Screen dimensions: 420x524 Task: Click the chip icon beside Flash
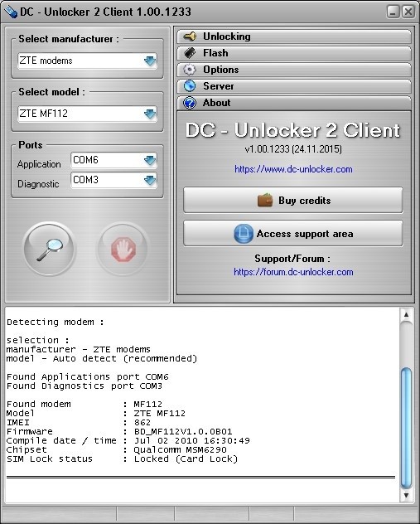(190, 53)
